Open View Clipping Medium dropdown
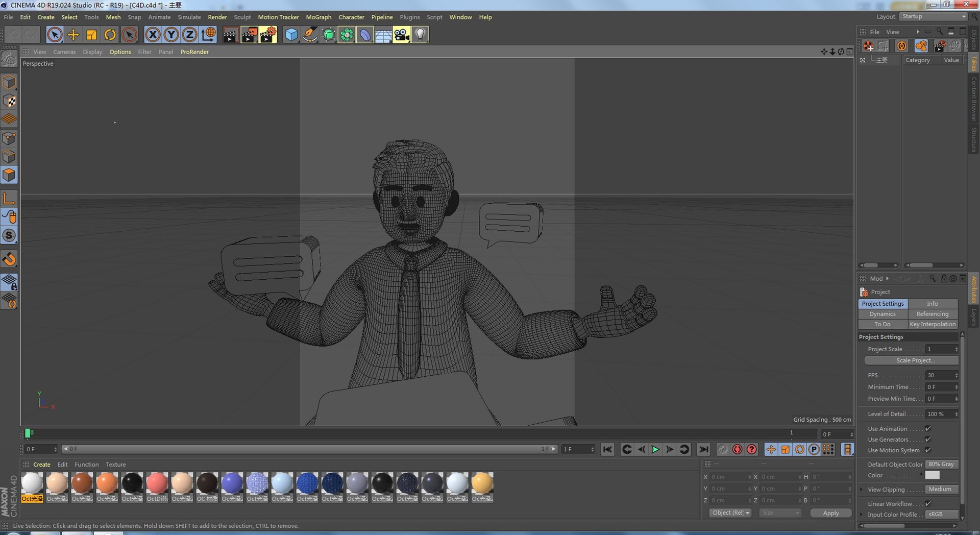 click(942, 490)
